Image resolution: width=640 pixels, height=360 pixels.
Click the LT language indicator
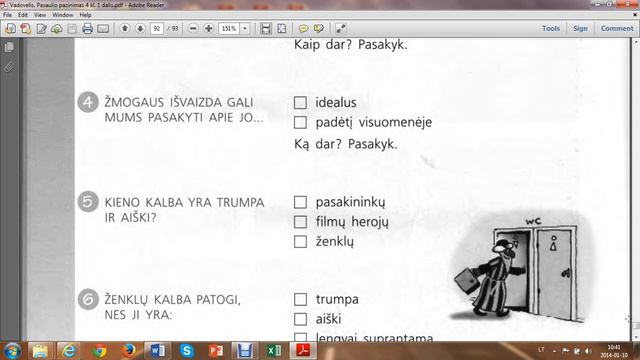point(541,350)
